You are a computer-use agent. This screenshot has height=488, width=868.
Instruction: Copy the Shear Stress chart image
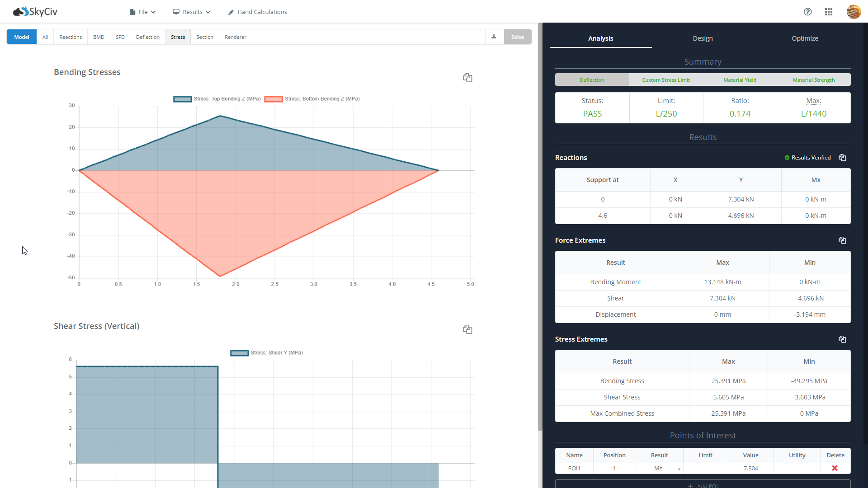coord(467,329)
